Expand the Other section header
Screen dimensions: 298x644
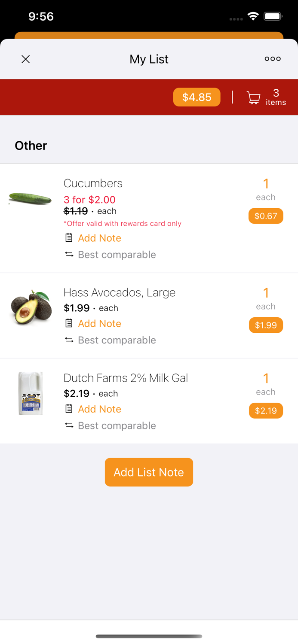(31, 146)
